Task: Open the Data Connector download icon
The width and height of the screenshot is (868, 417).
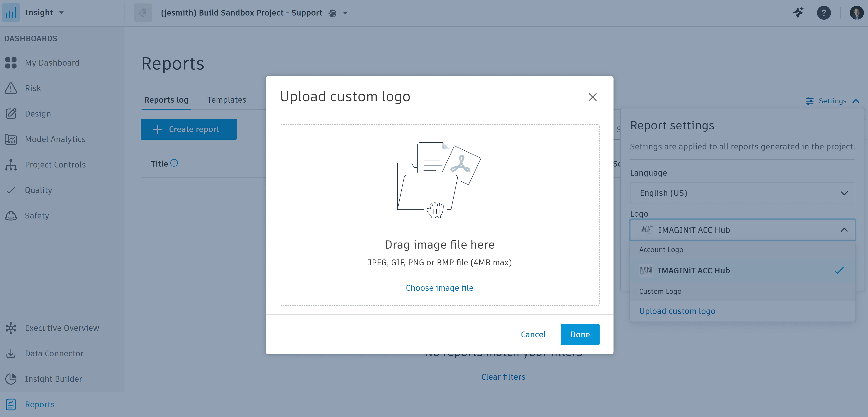Action: pos(11,353)
